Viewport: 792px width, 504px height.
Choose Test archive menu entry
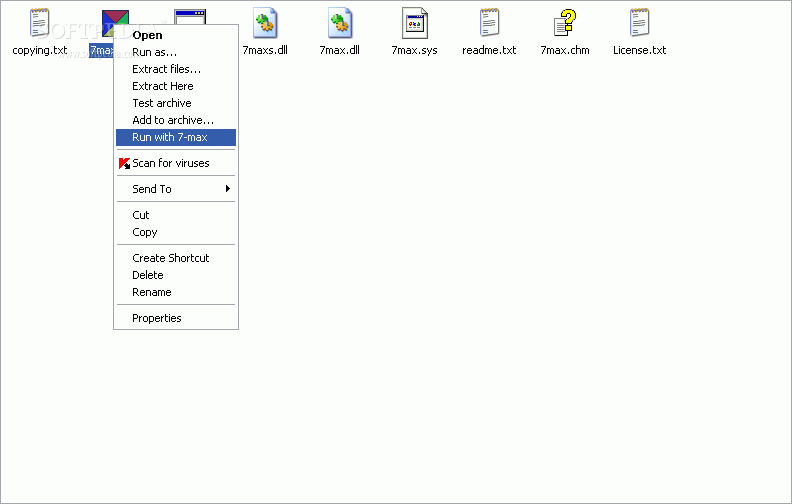pyautogui.click(x=176, y=103)
